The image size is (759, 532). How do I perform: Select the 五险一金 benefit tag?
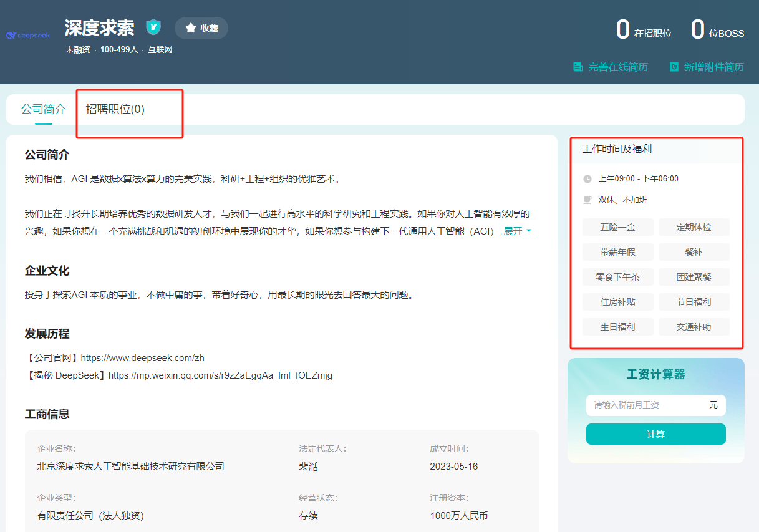point(618,227)
